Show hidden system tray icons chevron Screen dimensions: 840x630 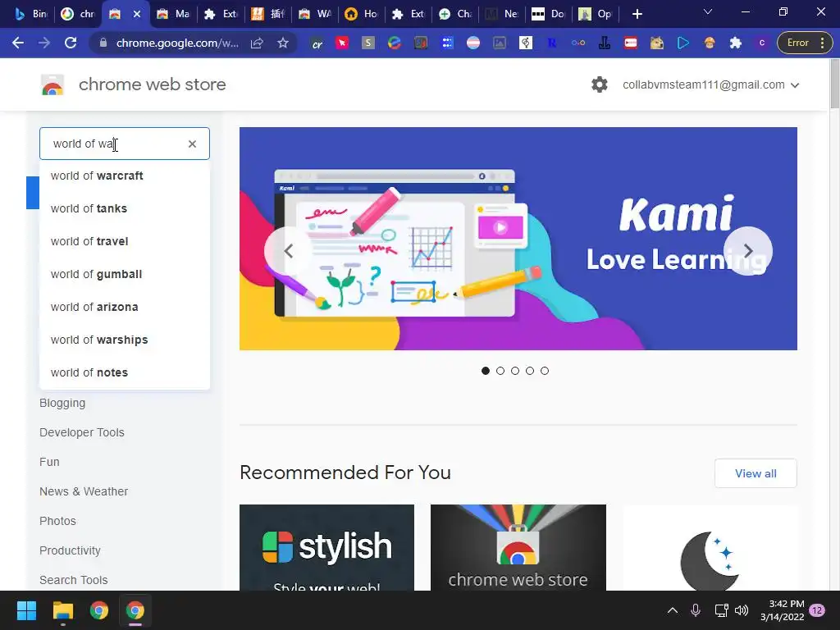click(673, 610)
